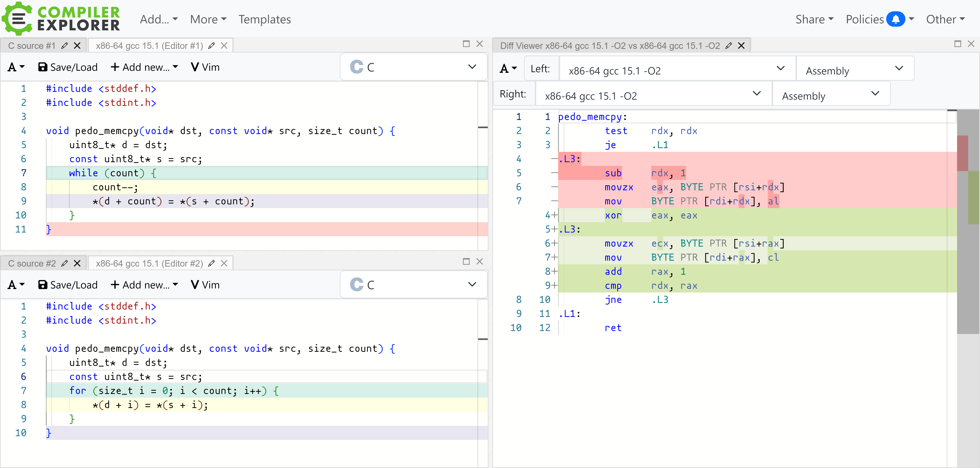Click the 'sub rdx, 1' diff line
The height and width of the screenshot is (468, 980).
click(x=757, y=173)
